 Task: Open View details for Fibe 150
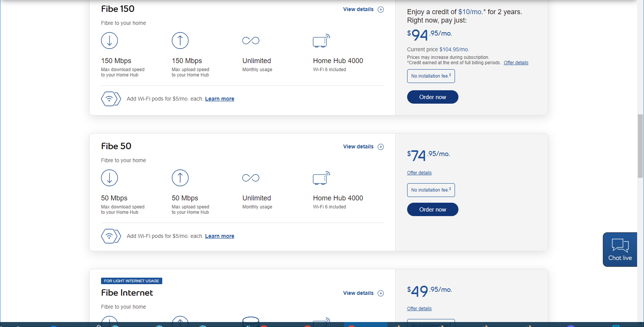[364, 10]
